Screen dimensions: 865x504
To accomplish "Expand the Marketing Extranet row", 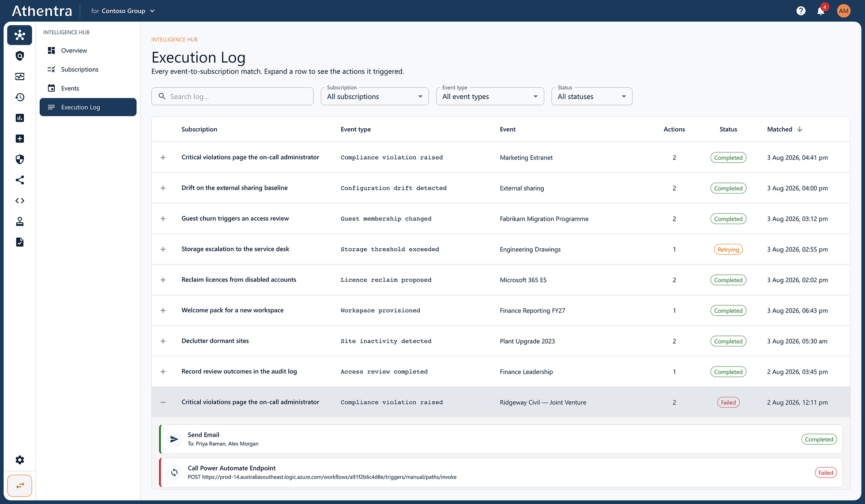I will pyautogui.click(x=163, y=157).
